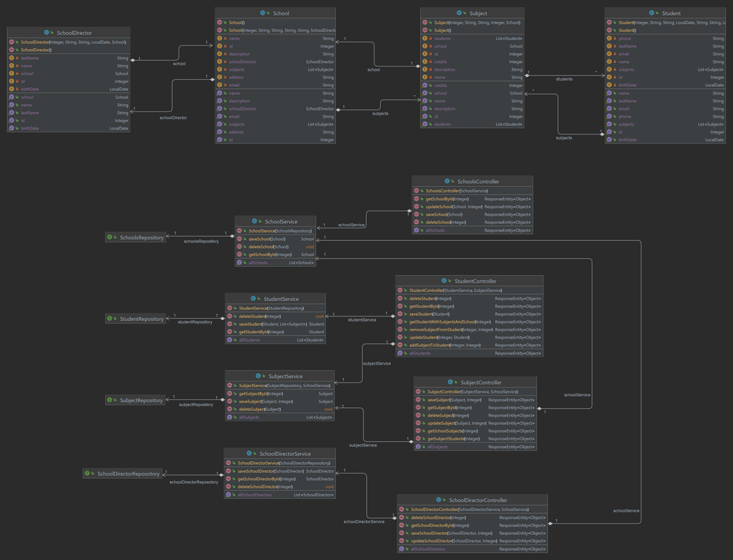The image size is (733, 560).
Task: Click method icon next to getSchoolSubjects
Action: pos(418,431)
